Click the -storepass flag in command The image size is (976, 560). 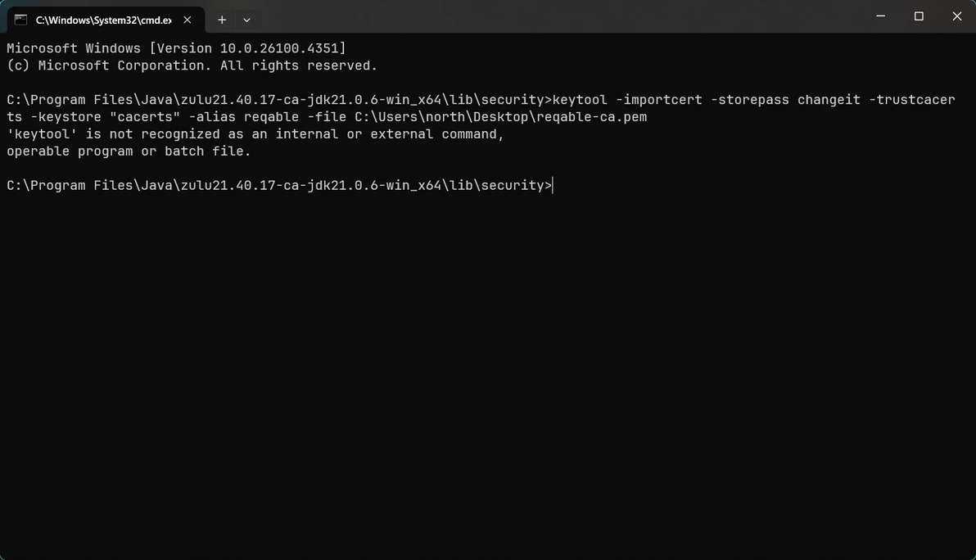coord(750,100)
